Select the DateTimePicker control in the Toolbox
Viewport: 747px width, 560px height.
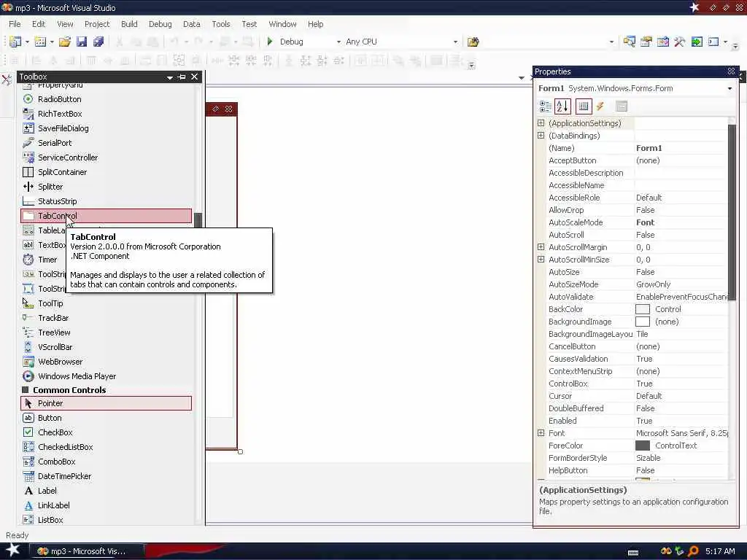[x=106, y=476]
